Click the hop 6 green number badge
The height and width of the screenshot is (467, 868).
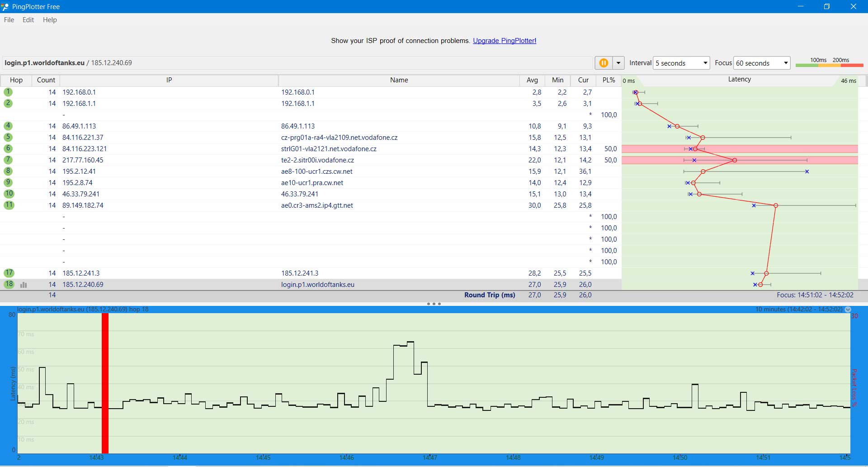point(8,148)
